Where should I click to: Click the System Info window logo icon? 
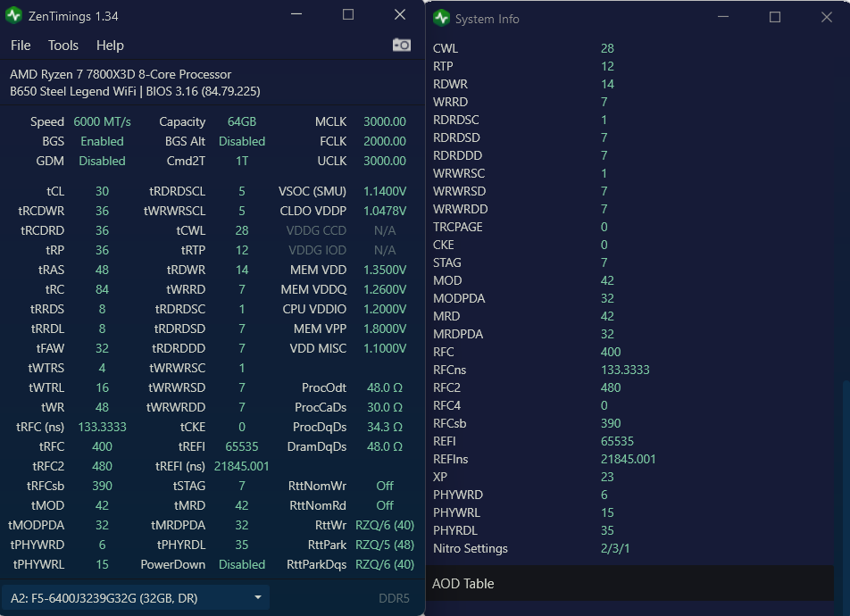[x=441, y=19]
